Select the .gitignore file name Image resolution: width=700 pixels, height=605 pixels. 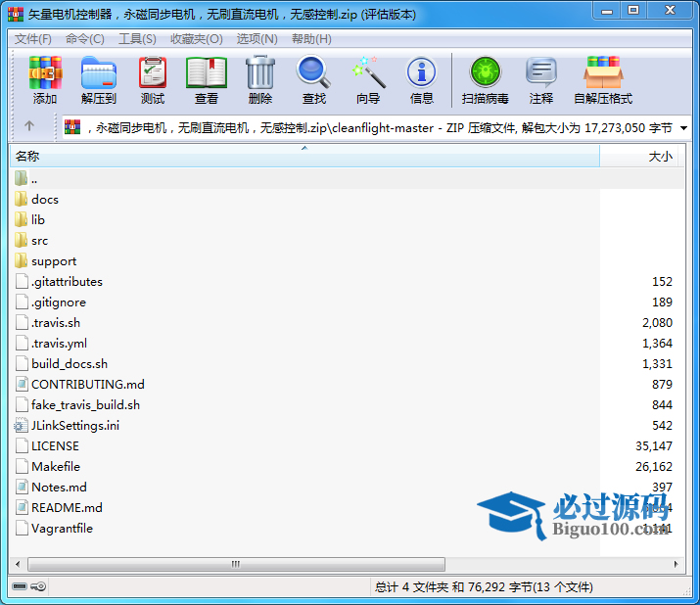(x=59, y=302)
